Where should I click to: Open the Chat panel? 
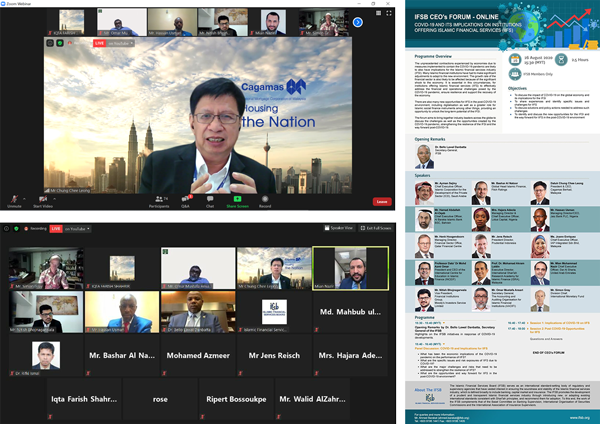(x=210, y=202)
